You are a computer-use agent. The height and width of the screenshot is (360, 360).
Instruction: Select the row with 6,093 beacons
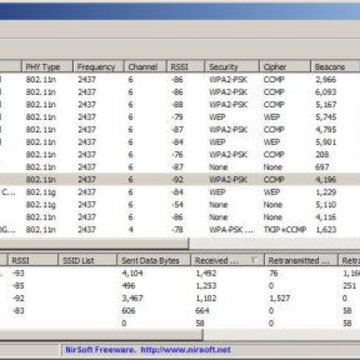point(180,92)
